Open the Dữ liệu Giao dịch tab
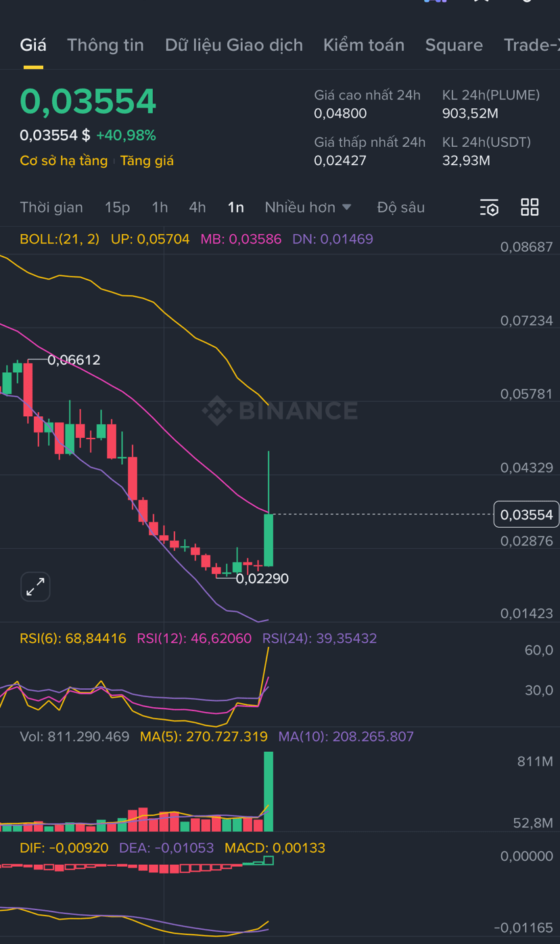Viewport: 560px width, 944px height. (234, 45)
